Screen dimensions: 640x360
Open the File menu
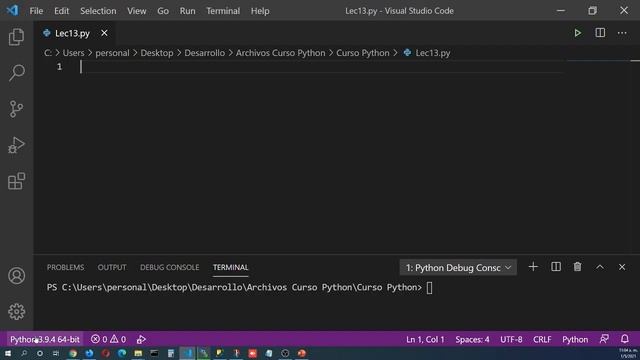point(36,11)
